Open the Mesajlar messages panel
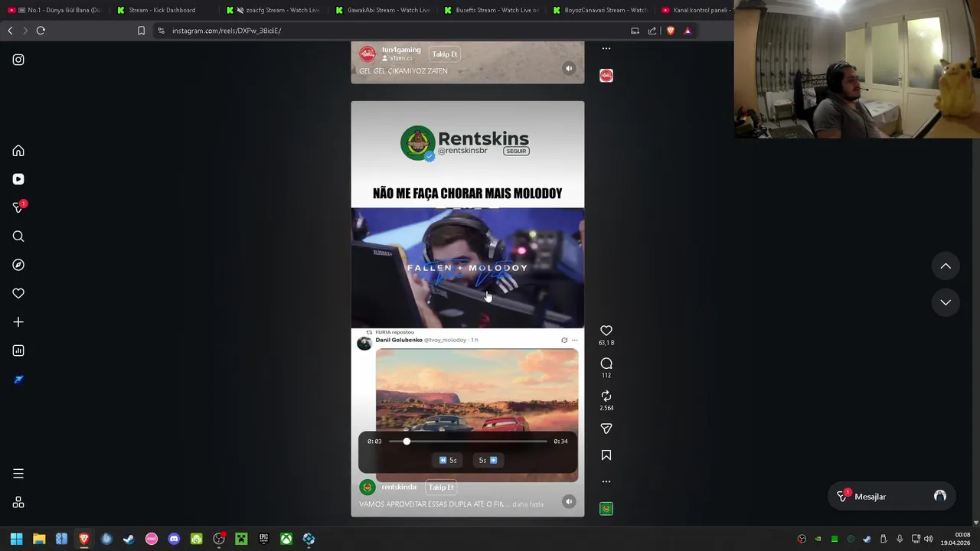 coord(892,497)
